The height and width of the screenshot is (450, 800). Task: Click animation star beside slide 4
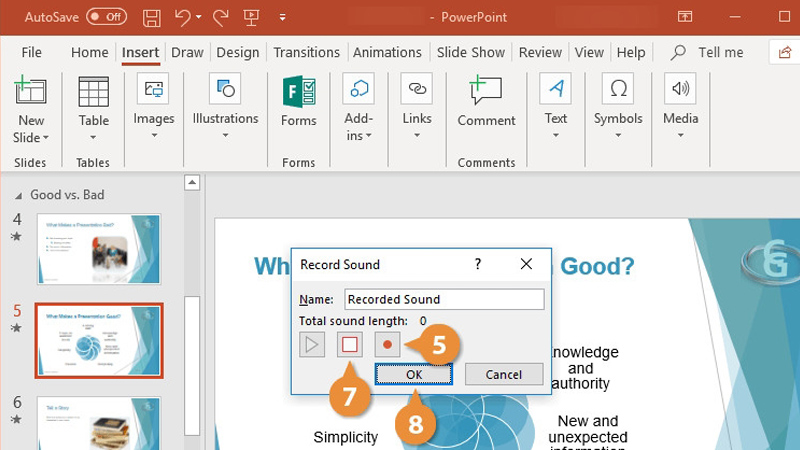point(16,236)
